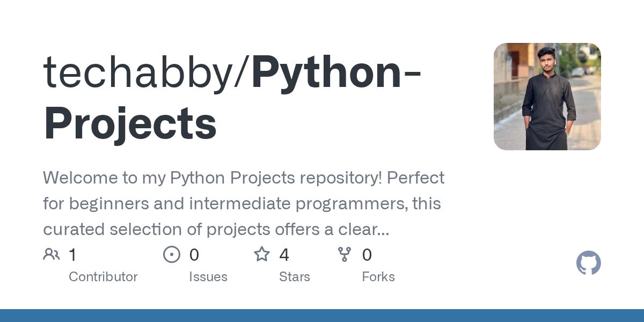
Task: Click the Issues circle icon
Action: coord(172,254)
